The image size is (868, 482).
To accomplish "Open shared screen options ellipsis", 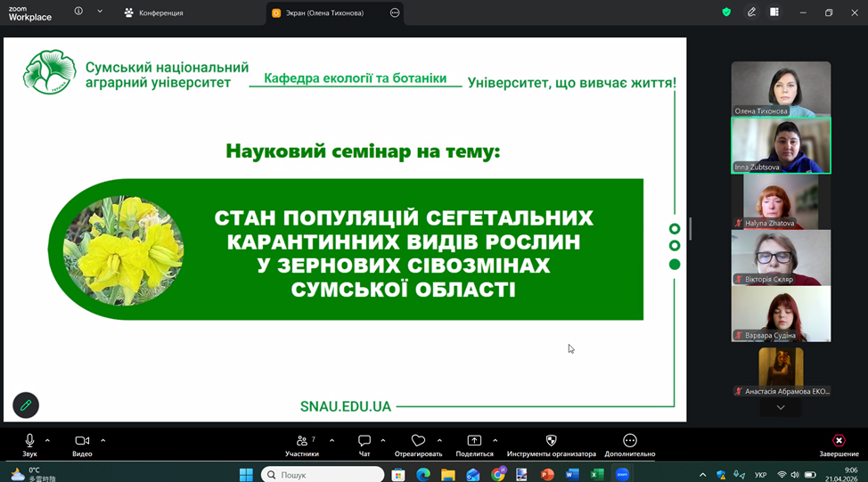I will (395, 13).
